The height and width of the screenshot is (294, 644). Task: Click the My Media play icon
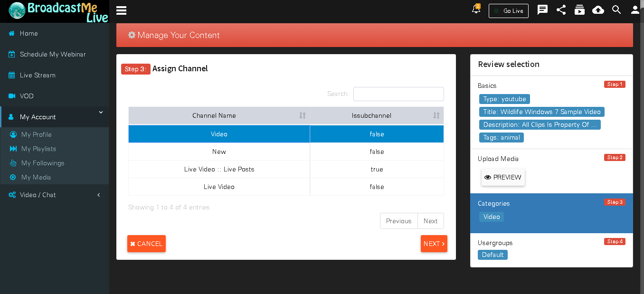[13, 177]
